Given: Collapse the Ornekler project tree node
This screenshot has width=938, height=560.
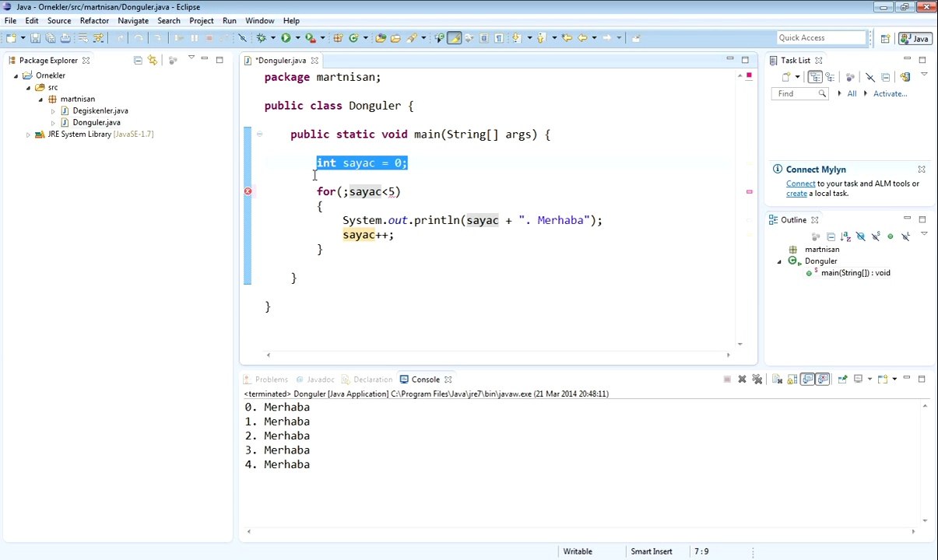Looking at the screenshot, I should click(x=16, y=75).
